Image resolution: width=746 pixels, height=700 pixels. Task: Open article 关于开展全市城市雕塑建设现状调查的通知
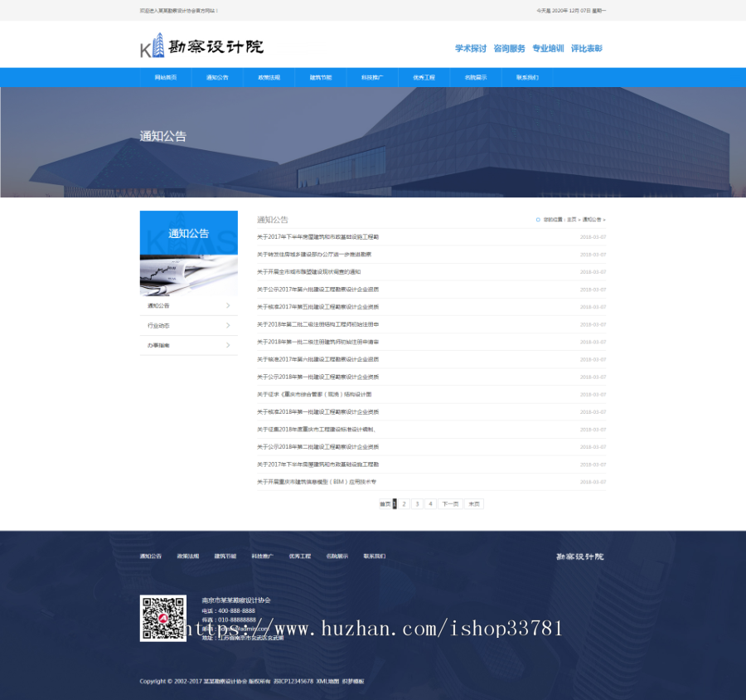coord(309,272)
